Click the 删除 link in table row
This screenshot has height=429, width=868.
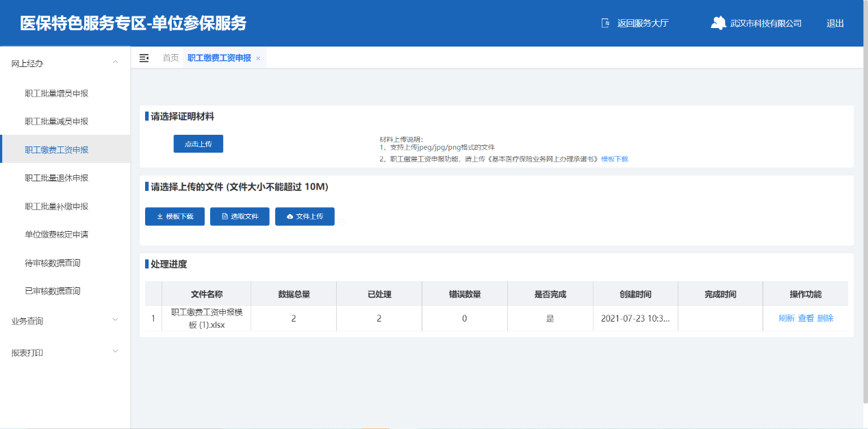point(825,318)
